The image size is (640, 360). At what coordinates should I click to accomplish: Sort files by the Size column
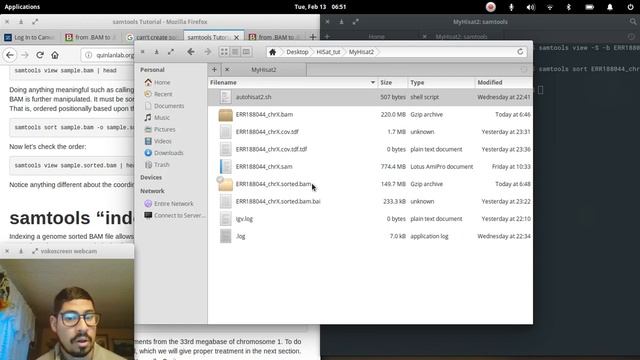[x=393, y=82]
